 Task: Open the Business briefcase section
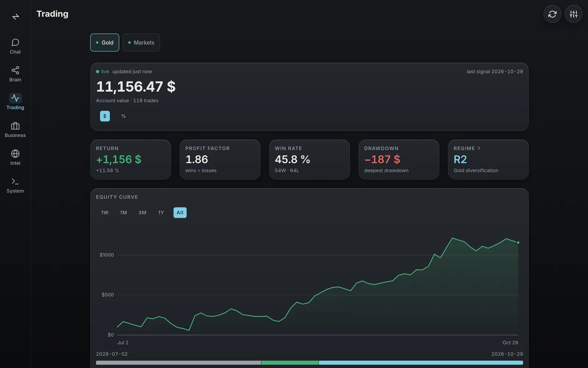[x=15, y=130]
